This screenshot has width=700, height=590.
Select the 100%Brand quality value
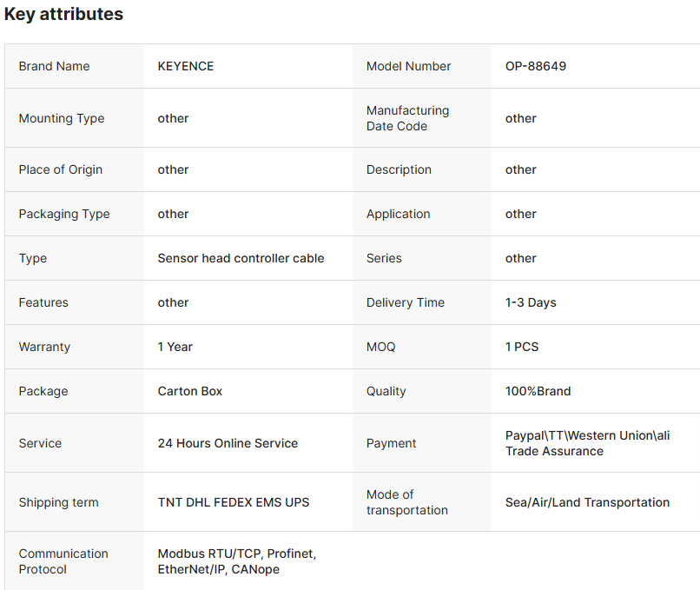[538, 391]
